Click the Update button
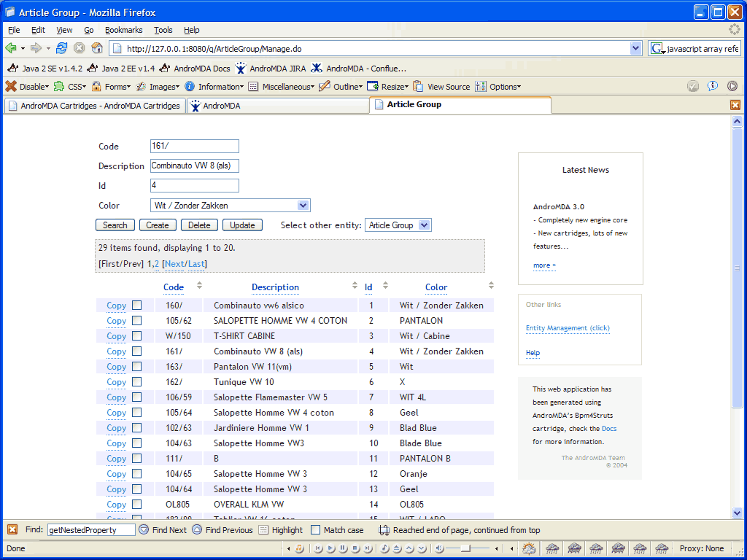The height and width of the screenshot is (560, 747). (x=242, y=225)
